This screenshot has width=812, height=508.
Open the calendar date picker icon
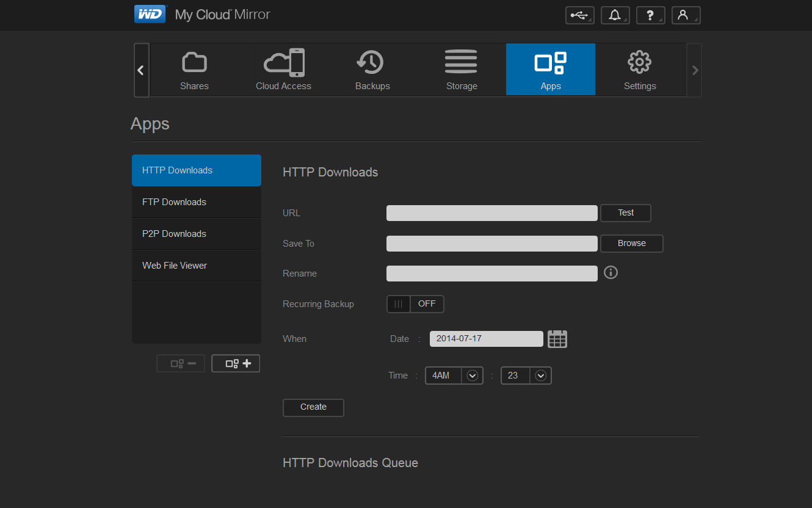coord(557,339)
